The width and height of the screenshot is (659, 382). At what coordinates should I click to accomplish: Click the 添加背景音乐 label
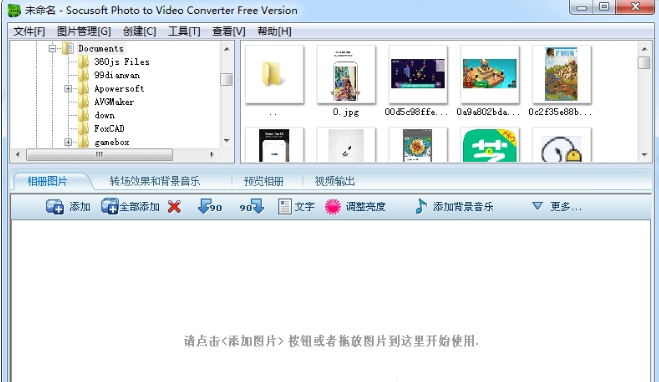tap(463, 207)
